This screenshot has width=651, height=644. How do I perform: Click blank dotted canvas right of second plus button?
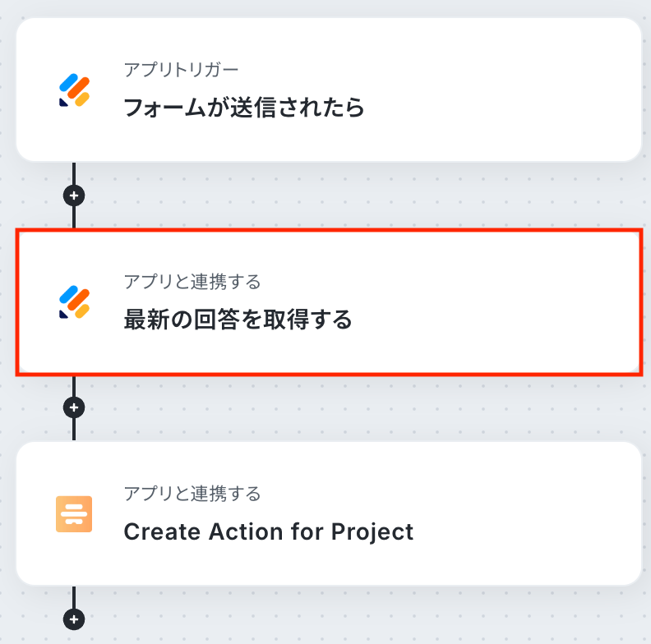tap(329, 407)
